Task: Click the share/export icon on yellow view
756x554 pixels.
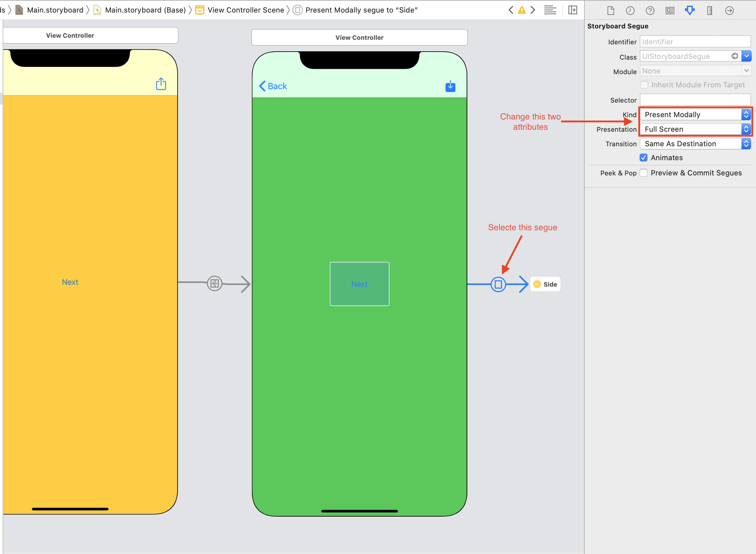Action: click(161, 84)
